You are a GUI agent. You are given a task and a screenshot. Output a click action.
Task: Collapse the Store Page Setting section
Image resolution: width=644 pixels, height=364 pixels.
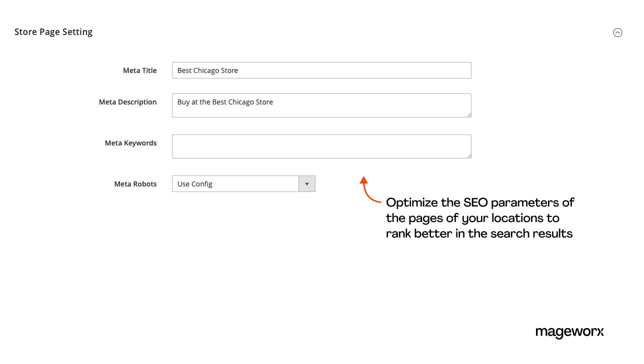[x=617, y=32]
